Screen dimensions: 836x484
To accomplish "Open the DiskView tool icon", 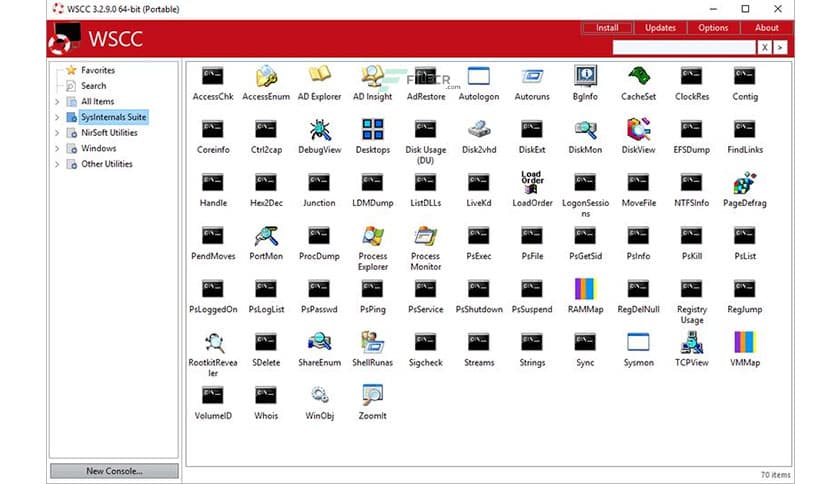I will (638, 130).
